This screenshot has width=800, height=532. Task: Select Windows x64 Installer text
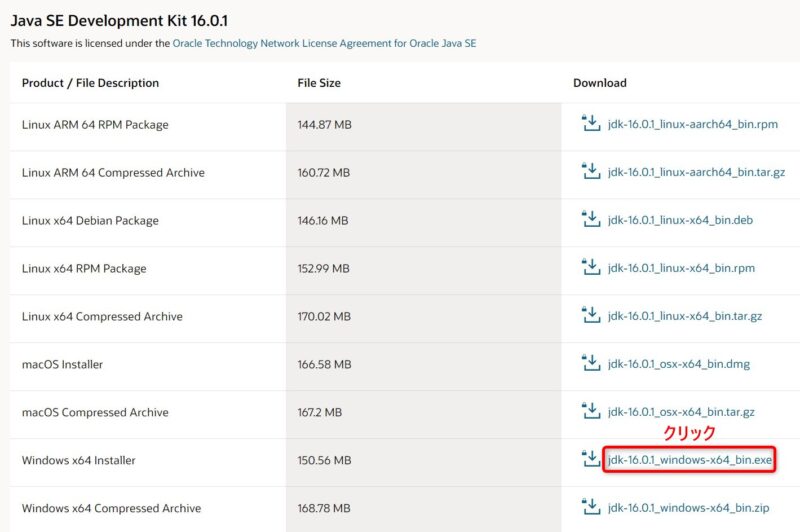click(79, 460)
